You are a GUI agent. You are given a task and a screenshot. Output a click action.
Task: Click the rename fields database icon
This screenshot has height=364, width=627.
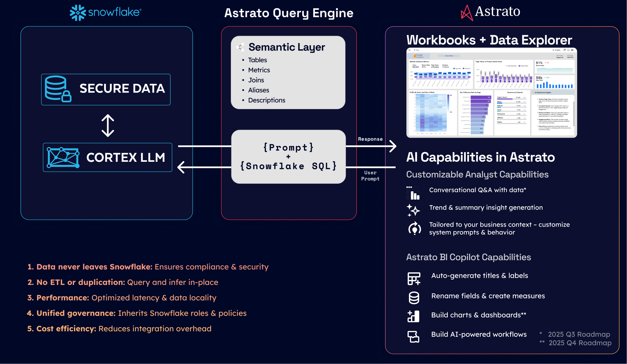414,298
